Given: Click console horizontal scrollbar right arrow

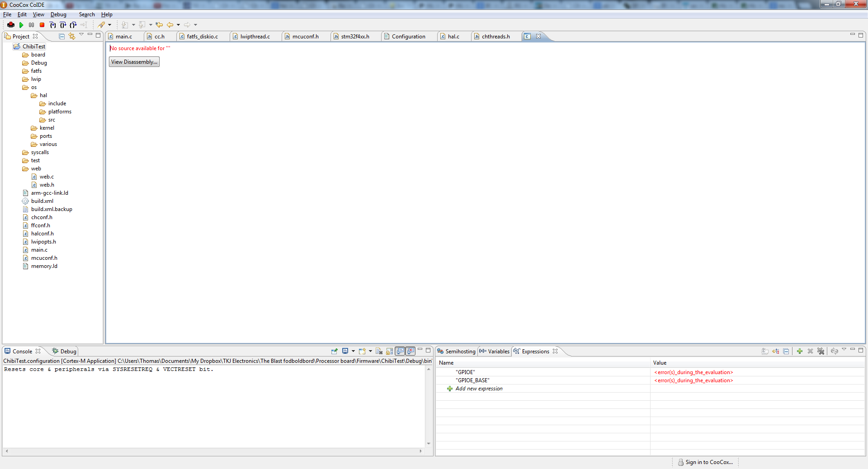Looking at the screenshot, I should pos(420,451).
